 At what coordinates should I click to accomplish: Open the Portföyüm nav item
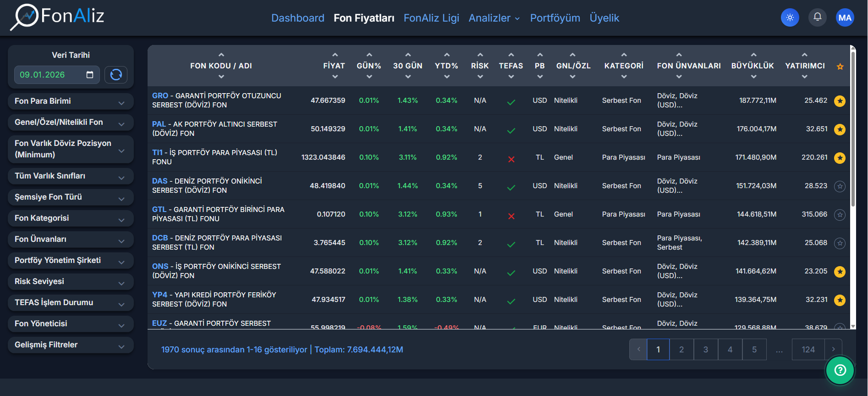click(x=555, y=18)
